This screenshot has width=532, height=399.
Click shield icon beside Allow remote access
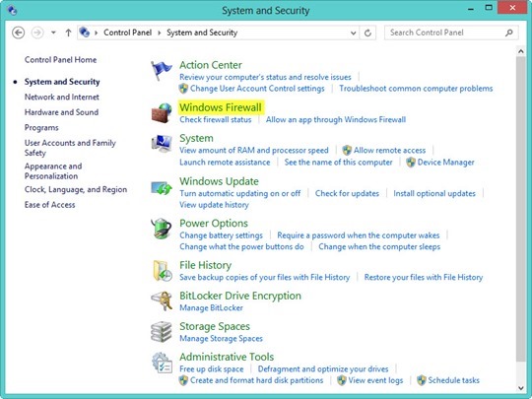click(347, 150)
